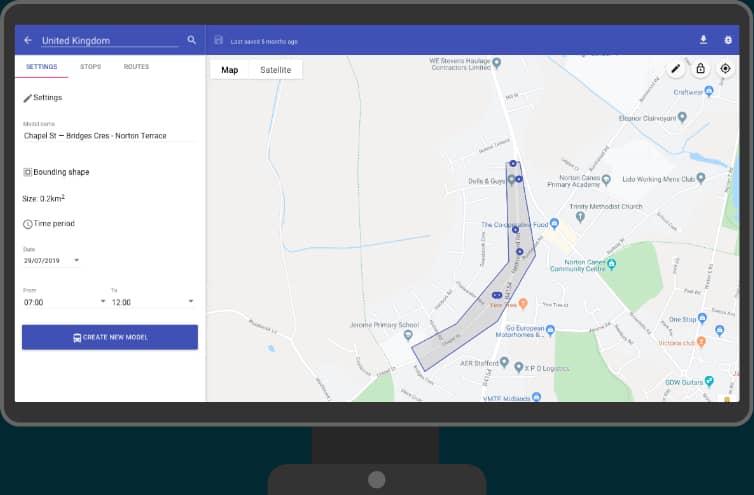754x495 pixels.
Task: Center map with the target locate icon
Action: pyautogui.click(x=725, y=69)
